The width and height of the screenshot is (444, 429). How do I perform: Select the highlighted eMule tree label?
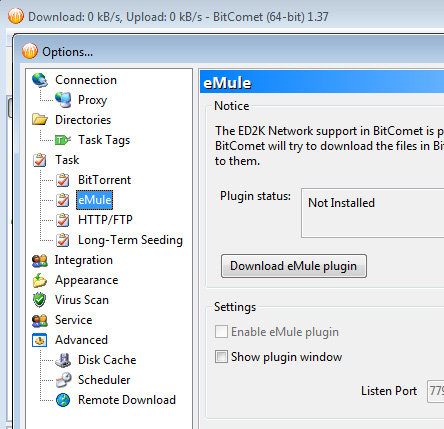[95, 200]
